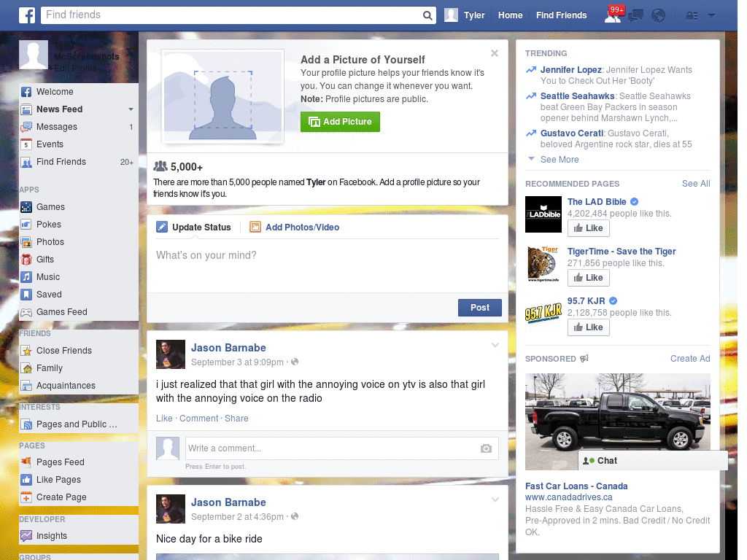Open Fast Car Loans - Canada ad
The width and height of the screenshot is (747, 560).
tap(576, 486)
